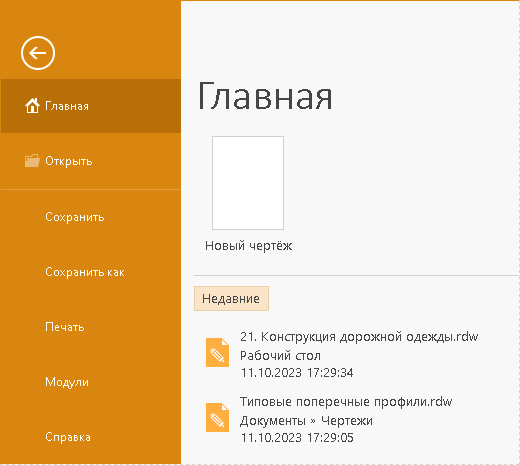Open recent file 21. Конструкция дорожной одежды.rdw
Screen dimensions: 520x465
pyautogui.click(x=359, y=337)
